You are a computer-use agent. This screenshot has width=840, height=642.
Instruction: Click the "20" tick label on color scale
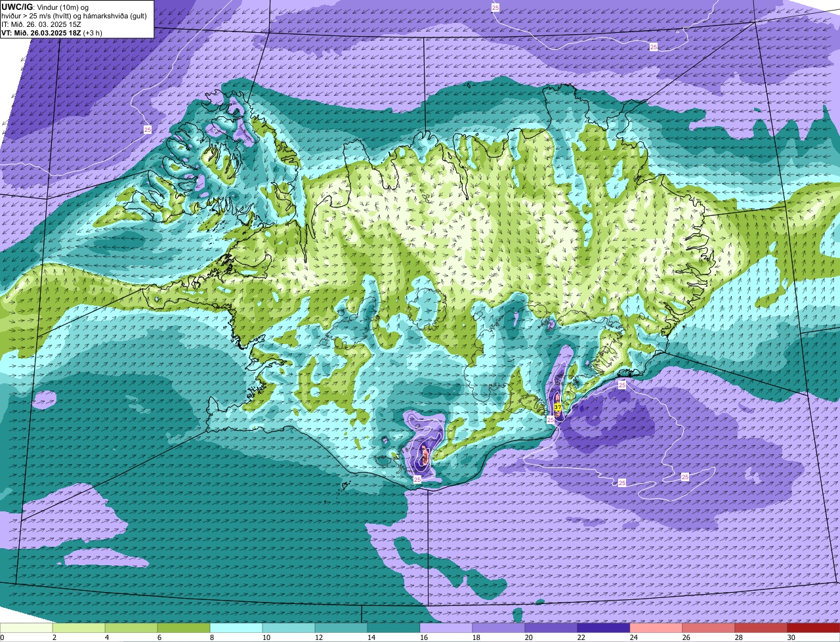pyautogui.click(x=528, y=637)
